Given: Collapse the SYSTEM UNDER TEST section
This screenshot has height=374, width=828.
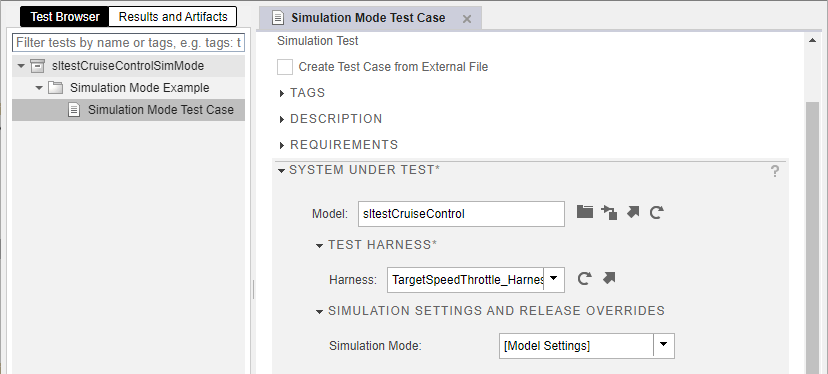Looking at the screenshot, I should (x=281, y=171).
